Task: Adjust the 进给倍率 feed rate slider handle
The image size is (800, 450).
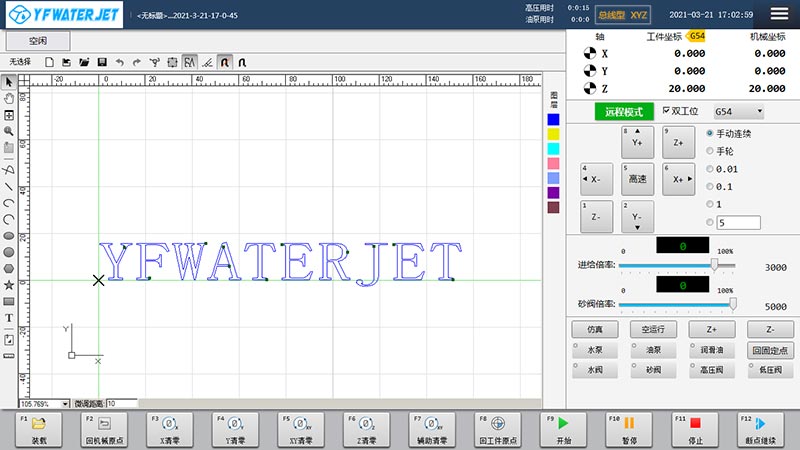Action: click(x=714, y=264)
